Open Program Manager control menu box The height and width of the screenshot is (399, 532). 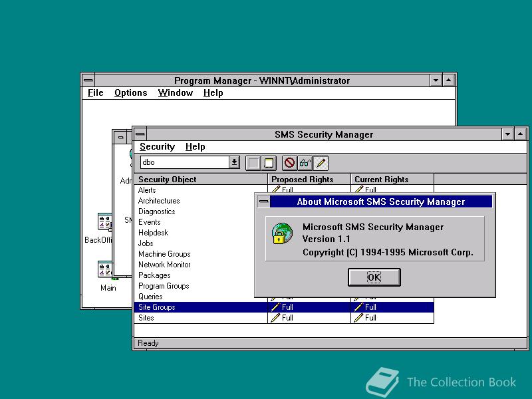click(x=88, y=80)
